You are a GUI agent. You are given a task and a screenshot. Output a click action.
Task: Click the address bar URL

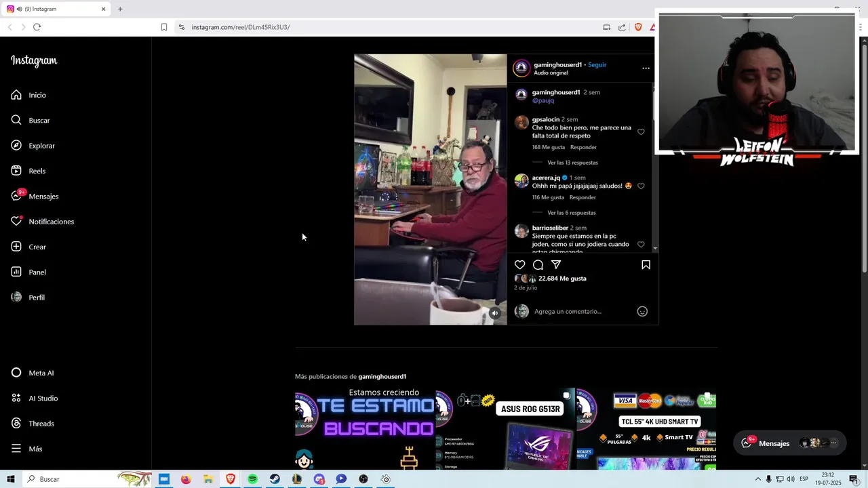tap(241, 27)
